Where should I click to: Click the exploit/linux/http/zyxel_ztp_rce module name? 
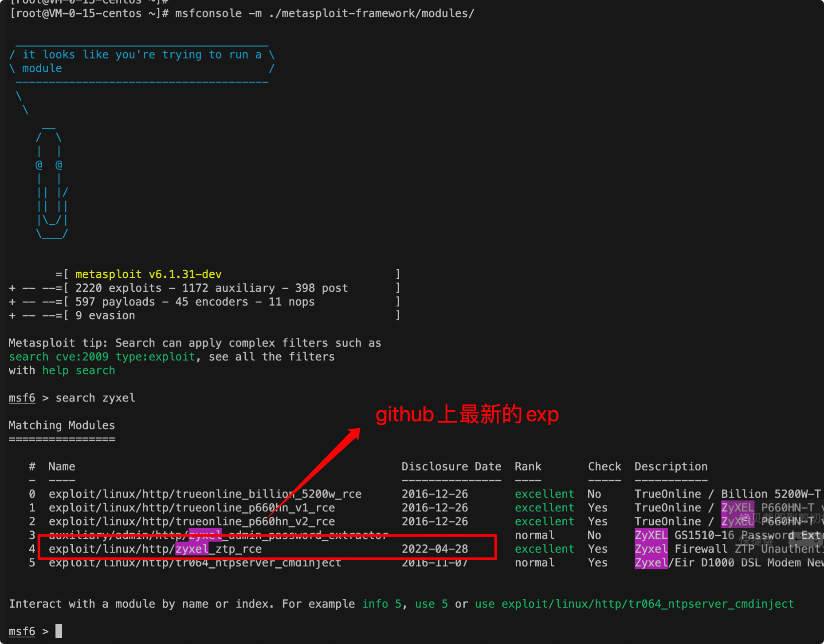pos(155,549)
